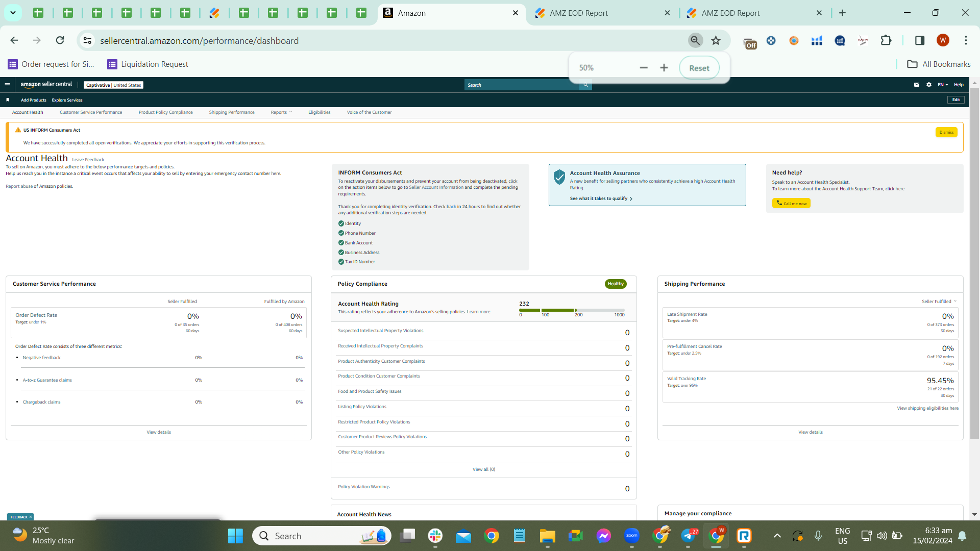Image resolution: width=980 pixels, height=551 pixels.
Task: View site information for sellercentral.amazon.com
Action: (87, 40)
